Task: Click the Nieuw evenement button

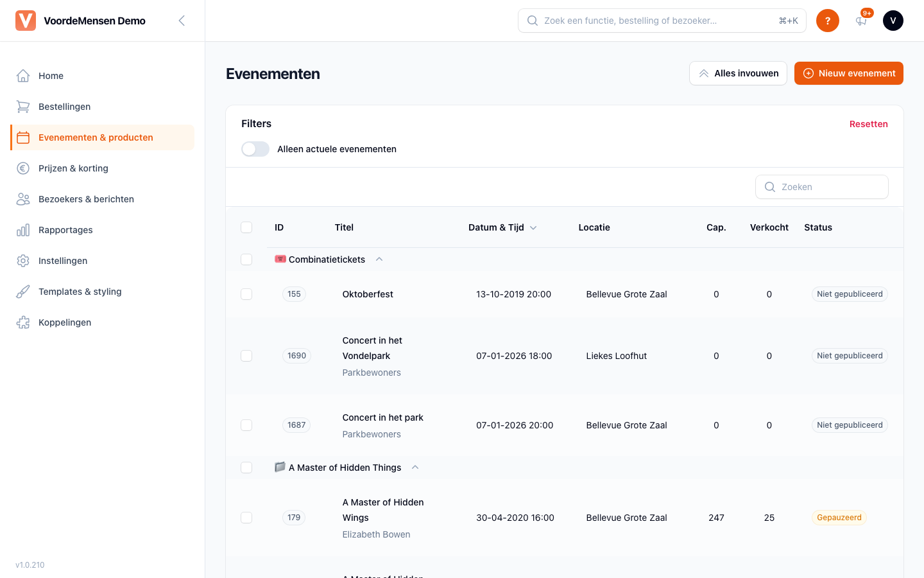Action: [849, 73]
